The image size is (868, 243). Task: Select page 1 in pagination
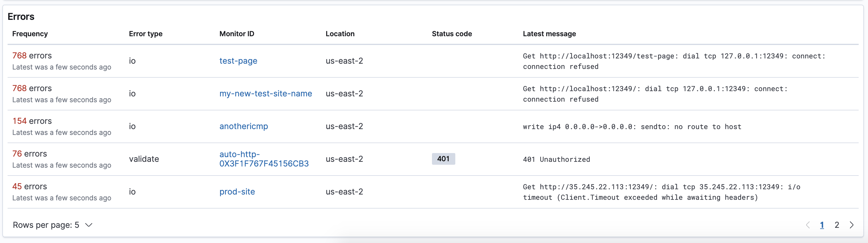[x=822, y=225]
